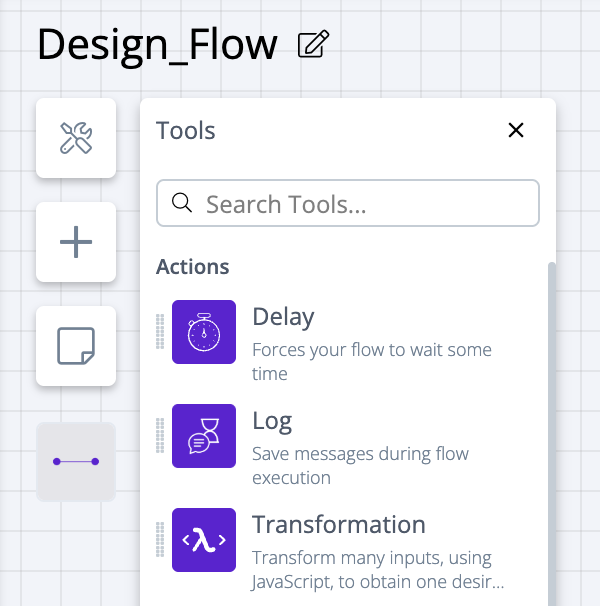Grab the drag handle beside Transformation
Viewport: 600px width, 606px height.
click(x=160, y=540)
